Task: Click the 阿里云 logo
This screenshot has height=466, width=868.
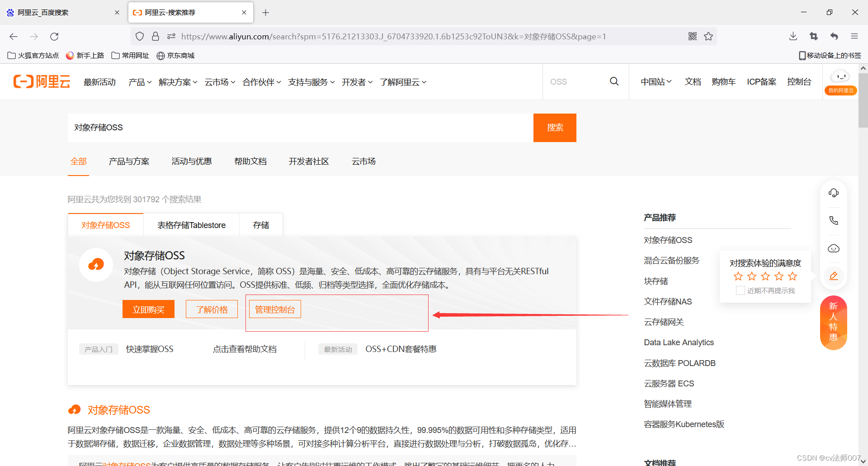Action: tap(42, 81)
